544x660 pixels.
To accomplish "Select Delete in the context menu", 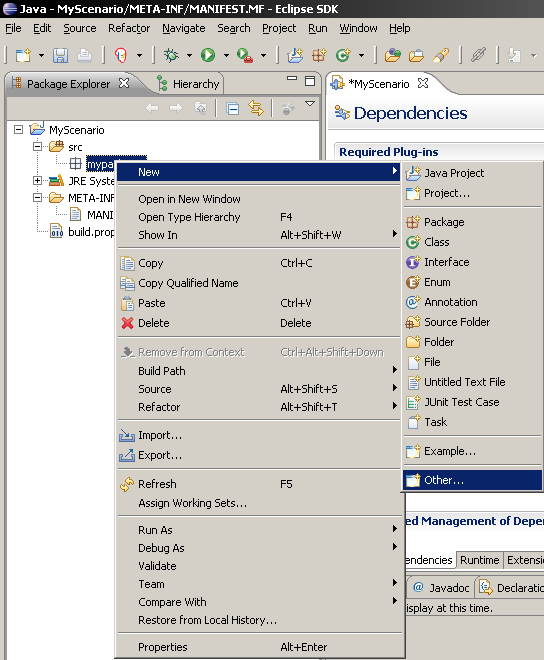I will click(x=258, y=323).
